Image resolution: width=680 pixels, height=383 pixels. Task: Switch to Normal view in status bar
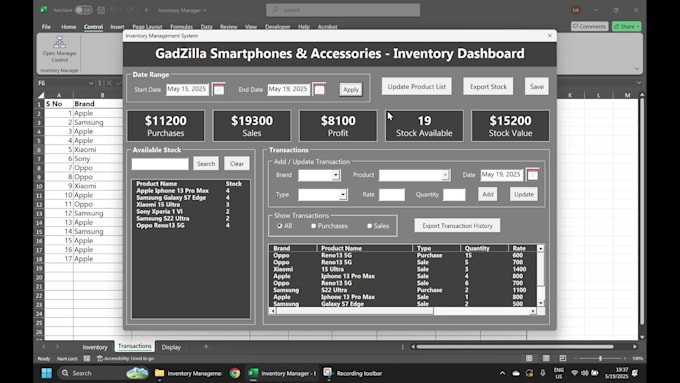529,358
